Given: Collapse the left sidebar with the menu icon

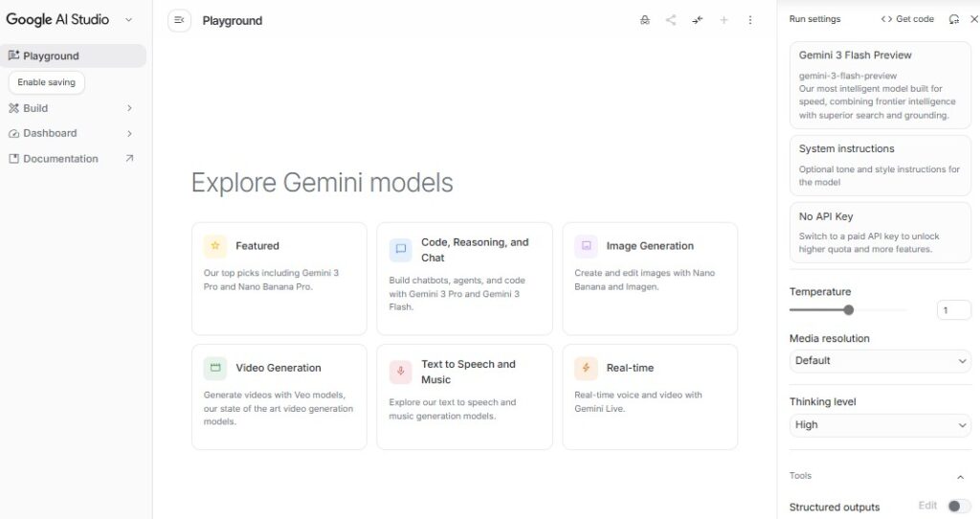Looking at the screenshot, I should [x=179, y=20].
